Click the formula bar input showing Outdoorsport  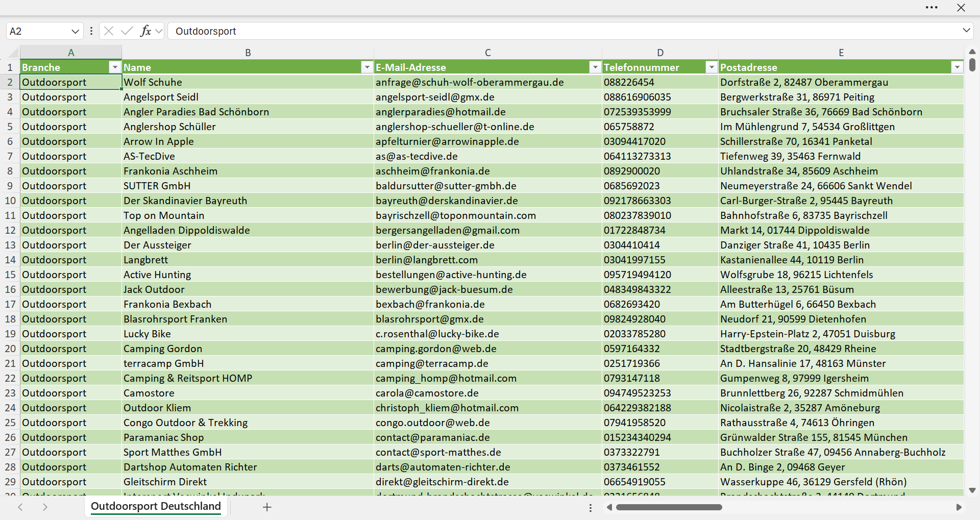tap(564, 31)
